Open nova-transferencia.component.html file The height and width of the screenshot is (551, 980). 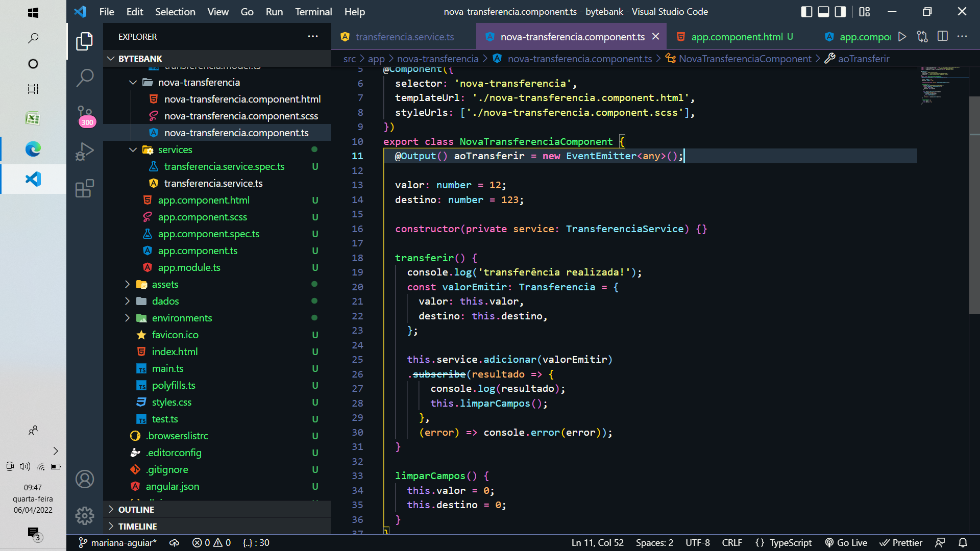[x=242, y=99]
